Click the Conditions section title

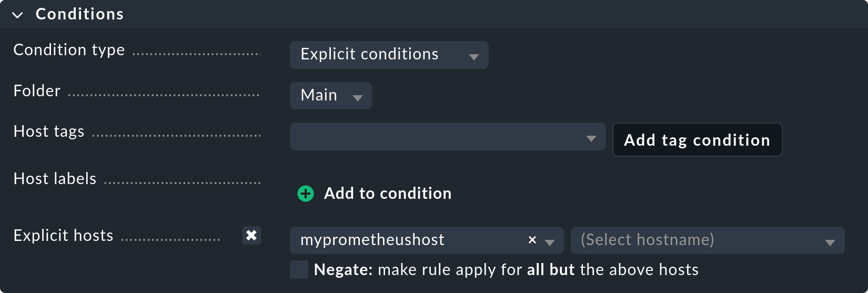pyautogui.click(x=79, y=14)
